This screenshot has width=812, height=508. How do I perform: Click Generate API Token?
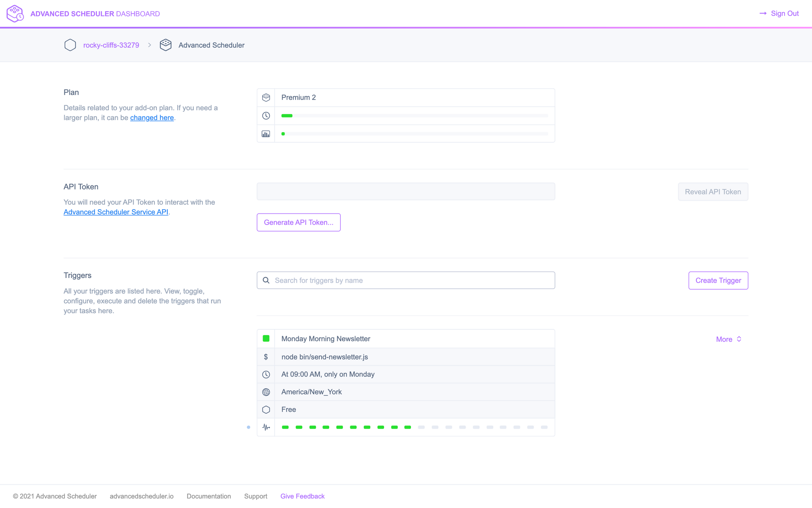point(298,222)
